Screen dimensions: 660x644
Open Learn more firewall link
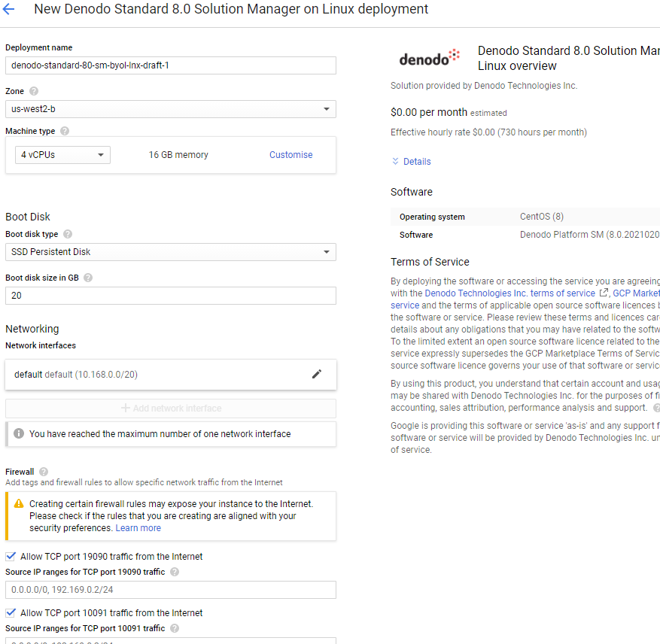(x=138, y=528)
